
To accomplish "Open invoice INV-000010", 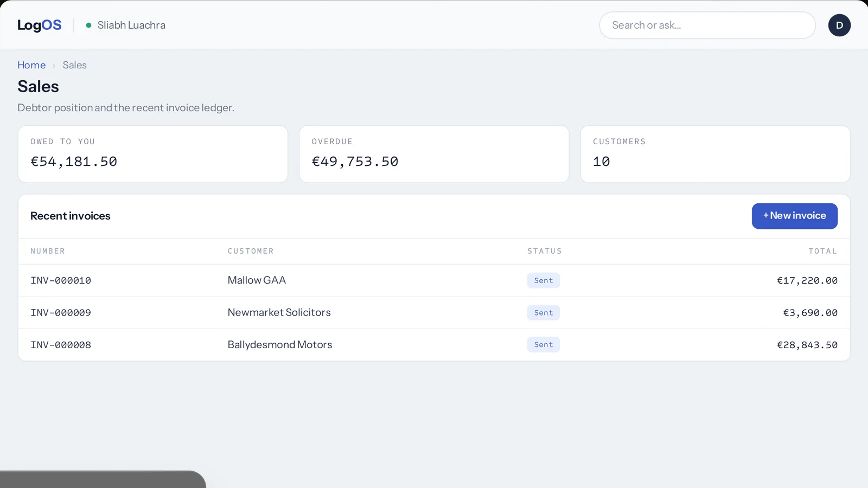I will 61,280.
